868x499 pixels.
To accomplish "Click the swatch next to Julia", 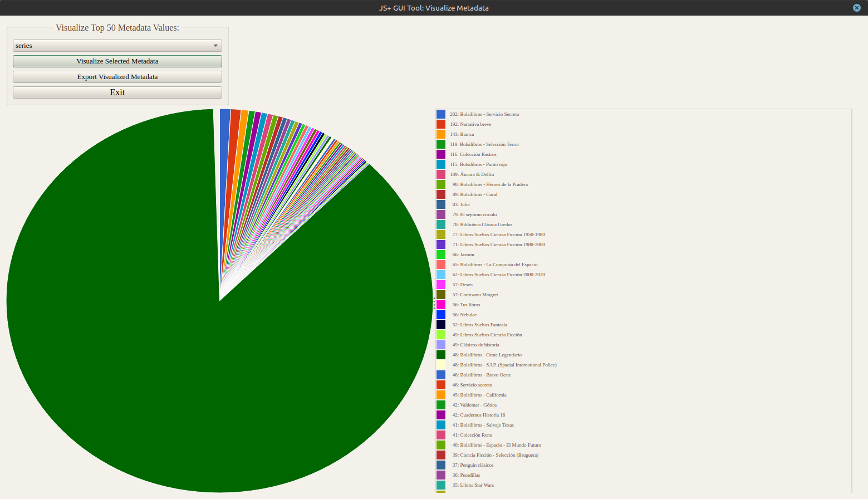I will pyautogui.click(x=441, y=204).
